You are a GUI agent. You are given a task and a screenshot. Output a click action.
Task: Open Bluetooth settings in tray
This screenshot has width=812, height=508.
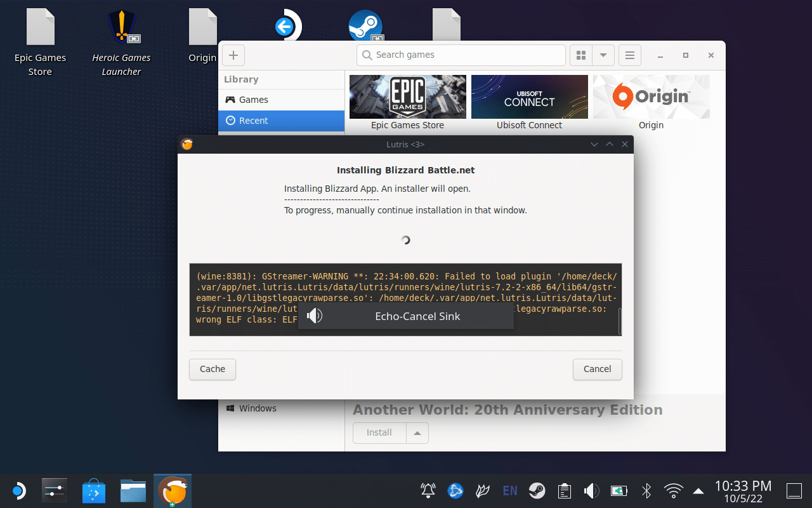646,490
